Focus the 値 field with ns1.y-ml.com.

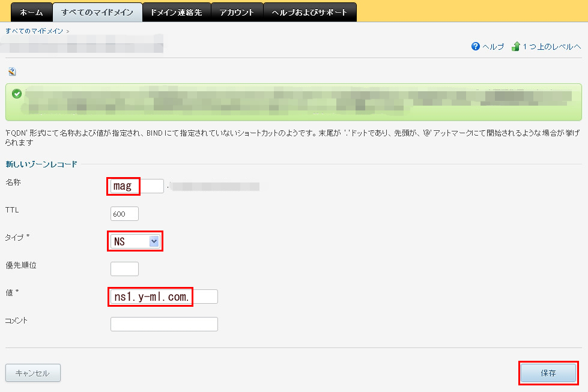tap(164, 297)
